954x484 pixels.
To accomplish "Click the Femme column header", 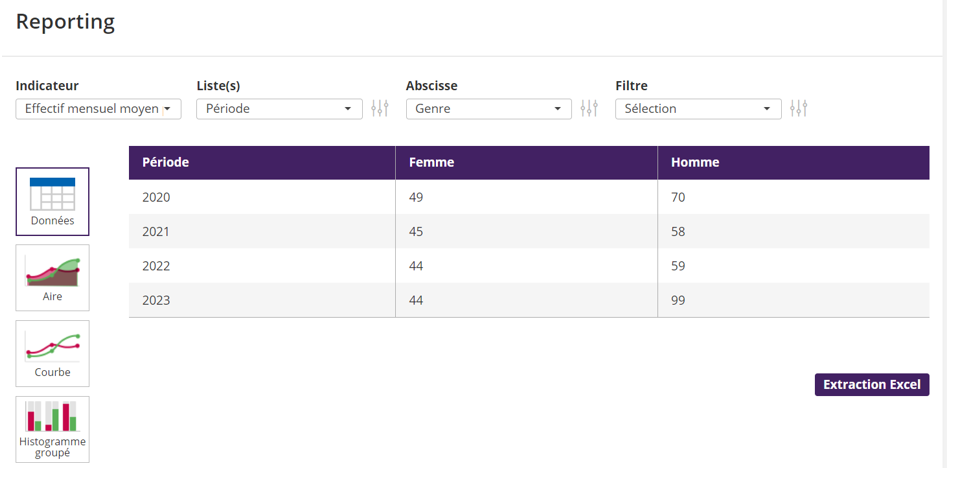I will pyautogui.click(x=432, y=162).
